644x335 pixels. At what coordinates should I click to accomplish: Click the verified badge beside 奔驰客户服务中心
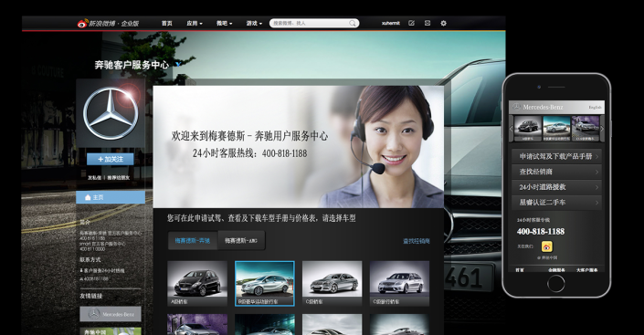click(178, 64)
